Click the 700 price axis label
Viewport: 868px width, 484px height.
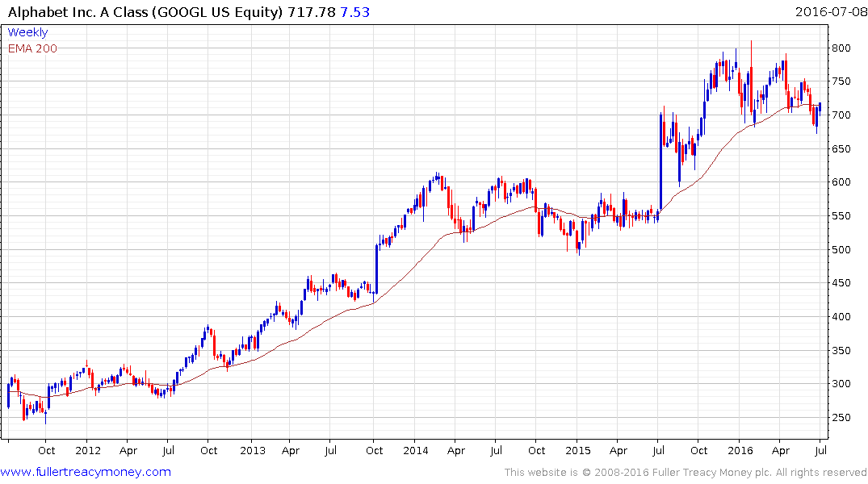(841, 115)
